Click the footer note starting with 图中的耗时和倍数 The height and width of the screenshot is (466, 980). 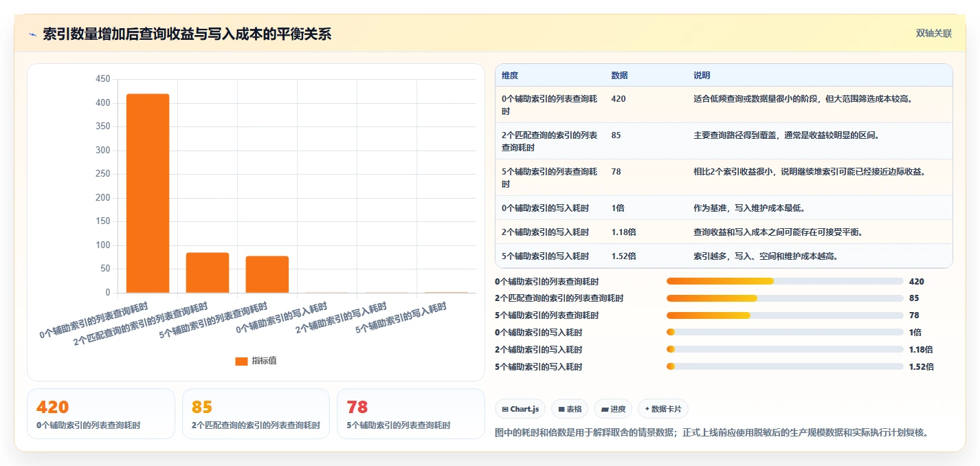point(712,433)
